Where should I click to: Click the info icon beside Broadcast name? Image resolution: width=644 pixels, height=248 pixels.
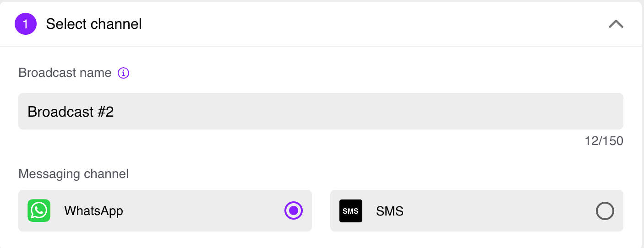click(124, 73)
